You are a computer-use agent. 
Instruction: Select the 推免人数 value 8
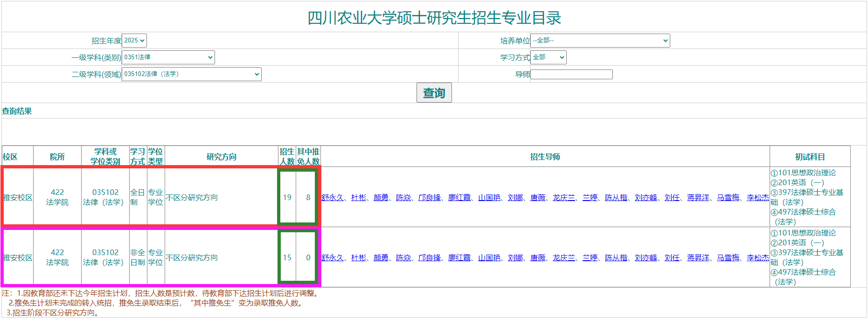(x=308, y=198)
